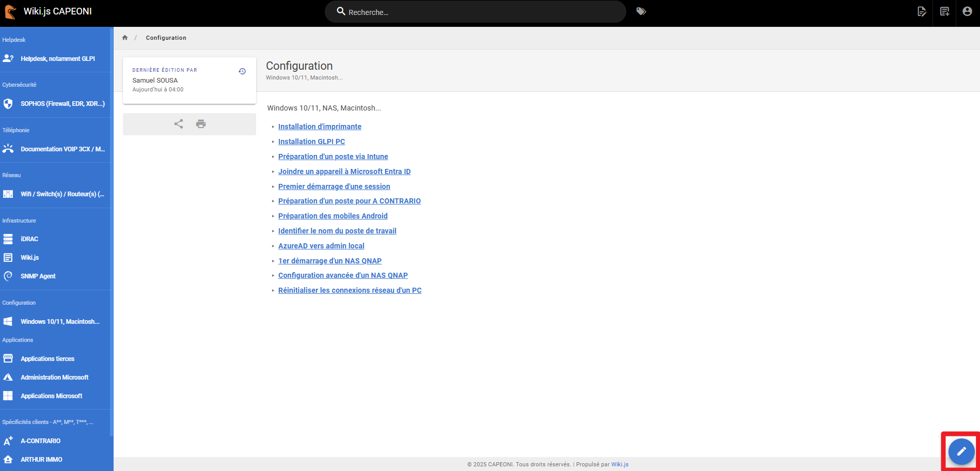Image resolution: width=980 pixels, height=471 pixels.
Task: Click the share page icon
Action: [179, 124]
